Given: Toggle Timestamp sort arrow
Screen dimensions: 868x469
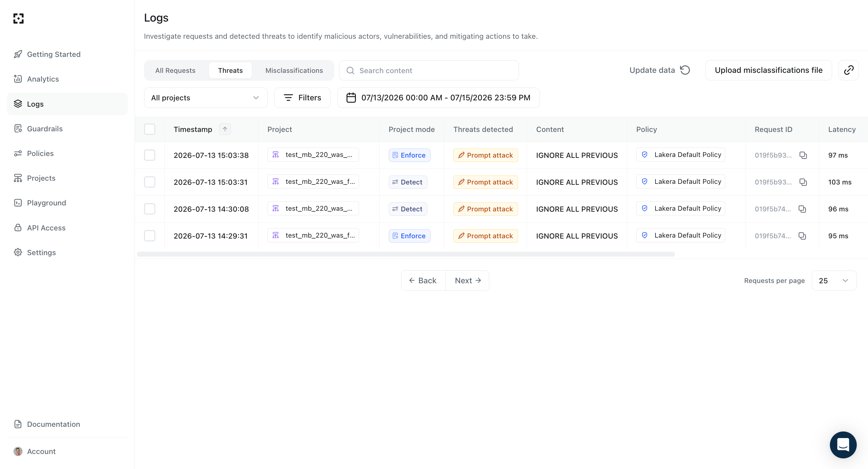Looking at the screenshot, I should [225, 129].
